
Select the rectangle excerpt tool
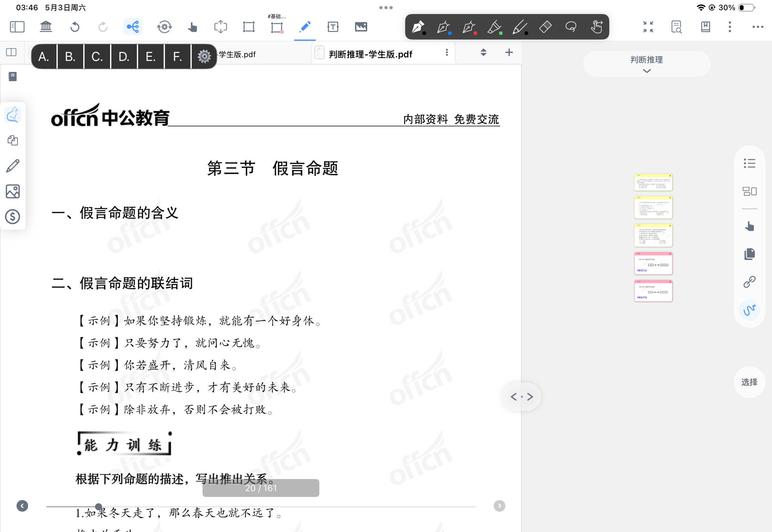[249, 27]
